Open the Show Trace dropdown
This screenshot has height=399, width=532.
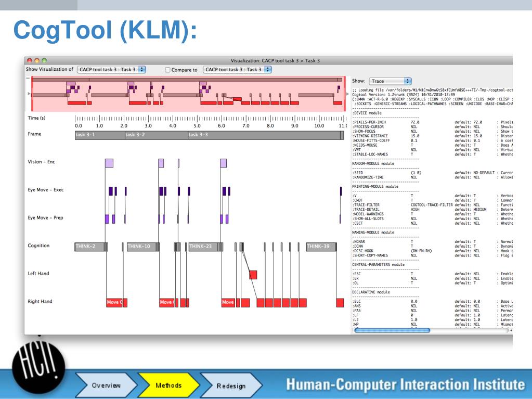point(390,82)
